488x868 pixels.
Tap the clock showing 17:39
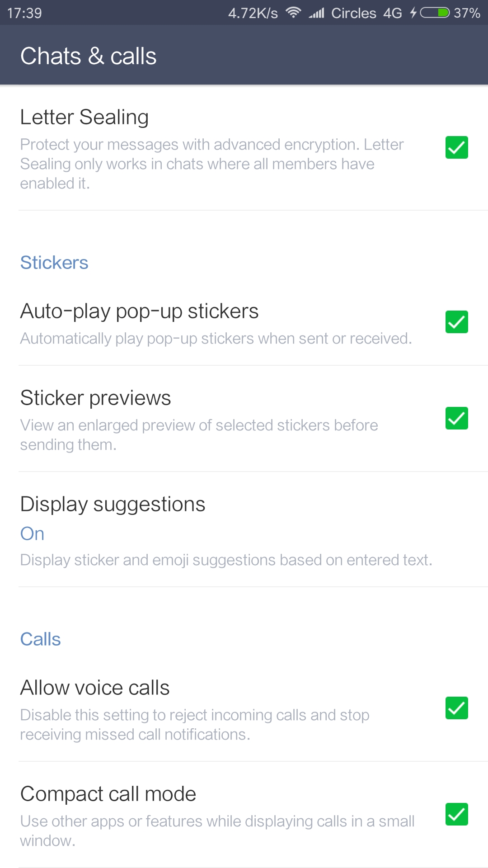(24, 13)
